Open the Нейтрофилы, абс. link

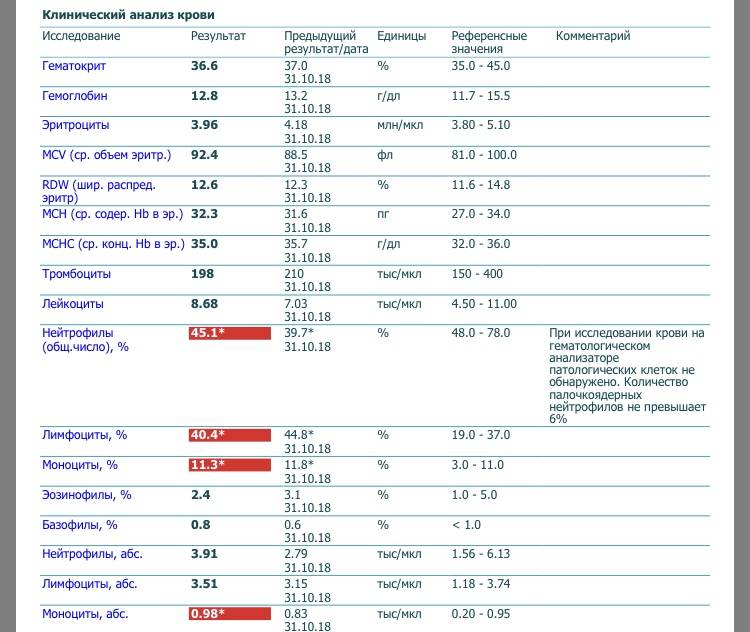pyautogui.click(x=92, y=554)
